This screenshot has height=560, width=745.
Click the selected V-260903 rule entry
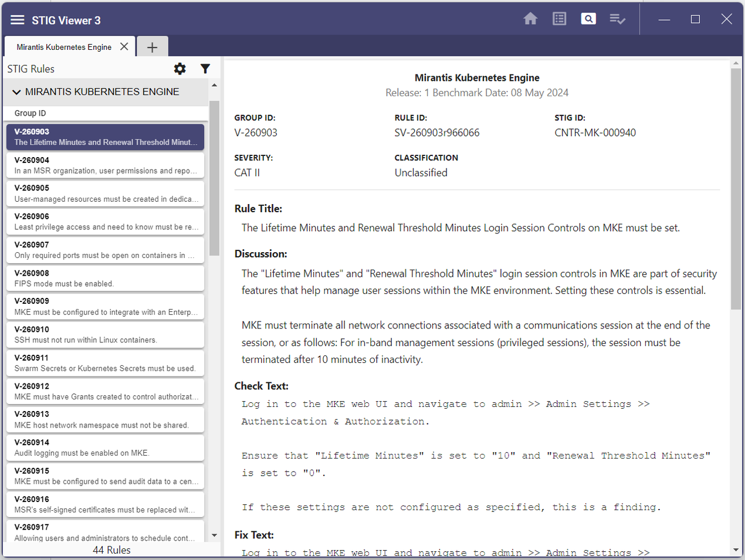point(104,137)
